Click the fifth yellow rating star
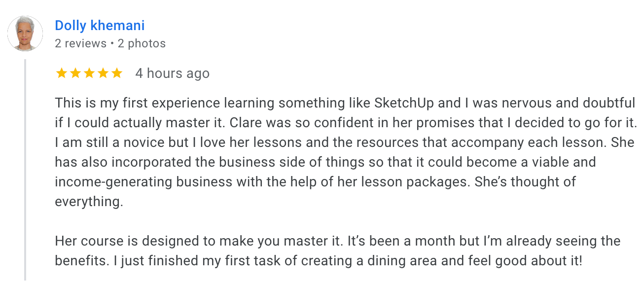 tap(117, 73)
